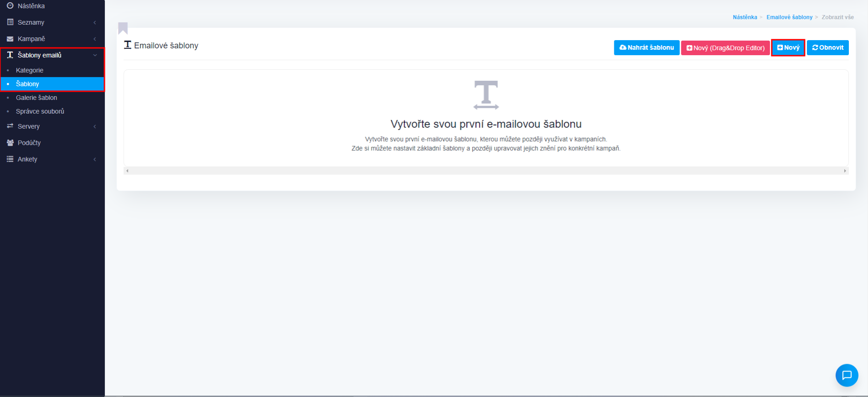Follow Emailové šablony breadcrumb link
868x397 pixels.
790,17
